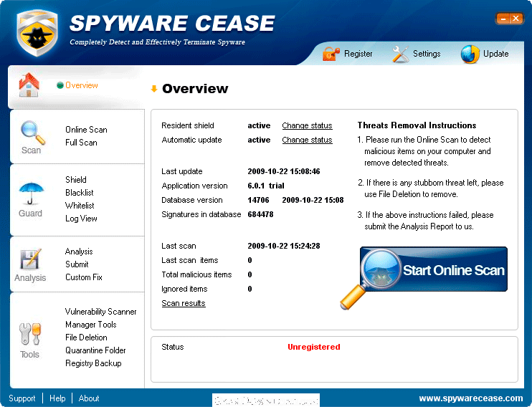Open the Quarantine Folder
The height and width of the screenshot is (407, 532).
95,350
